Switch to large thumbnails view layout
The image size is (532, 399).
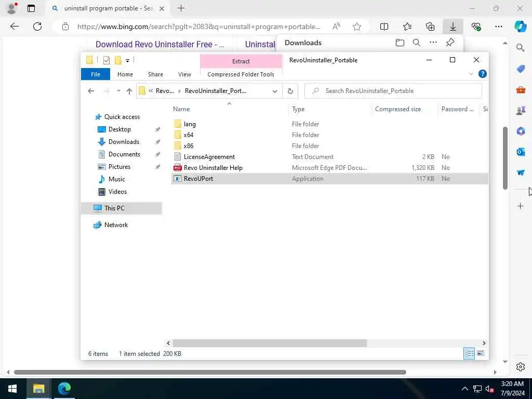point(481,353)
